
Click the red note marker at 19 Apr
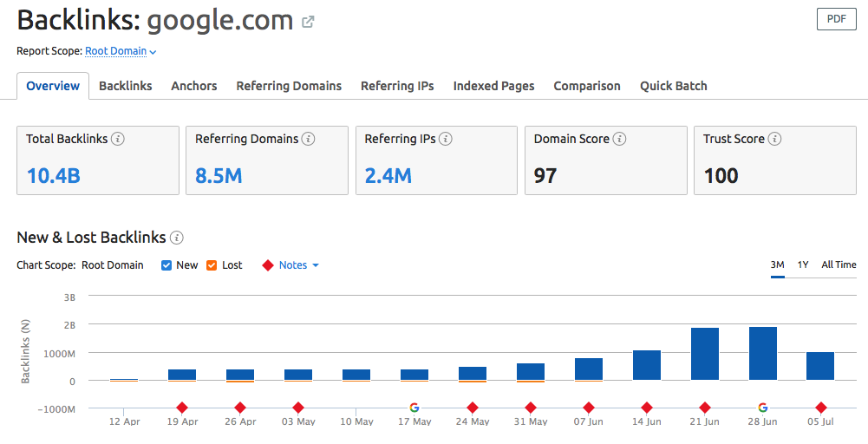(x=182, y=408)
